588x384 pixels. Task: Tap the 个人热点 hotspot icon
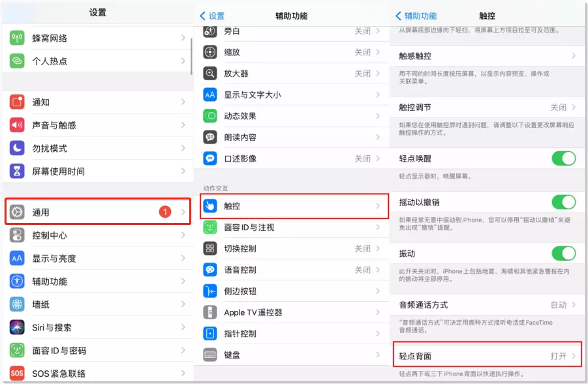[x=17, y=61]
